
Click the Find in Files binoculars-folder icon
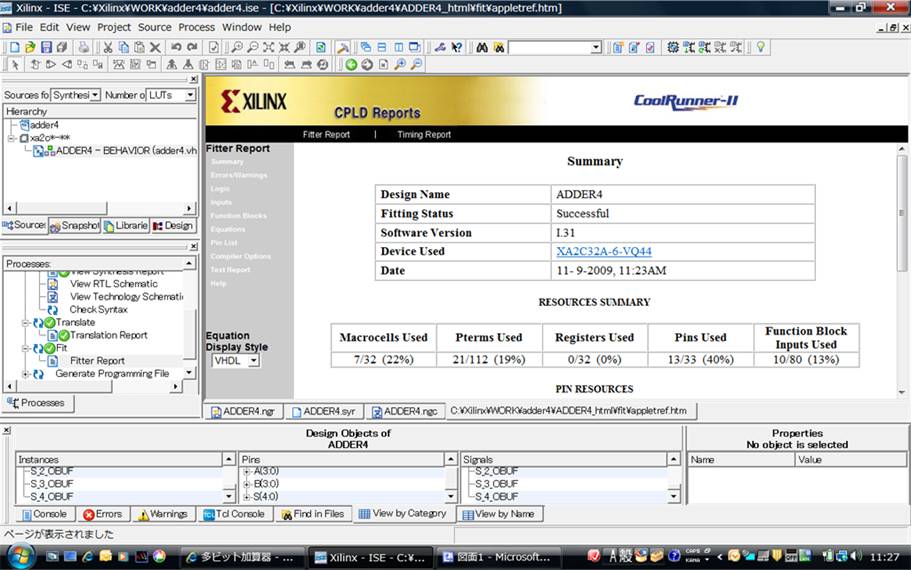pos(498,48)
